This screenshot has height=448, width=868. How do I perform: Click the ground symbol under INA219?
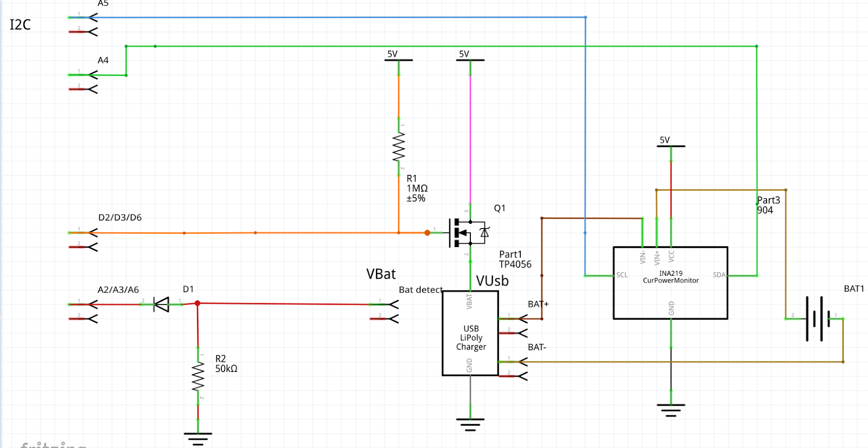point(671,410)
